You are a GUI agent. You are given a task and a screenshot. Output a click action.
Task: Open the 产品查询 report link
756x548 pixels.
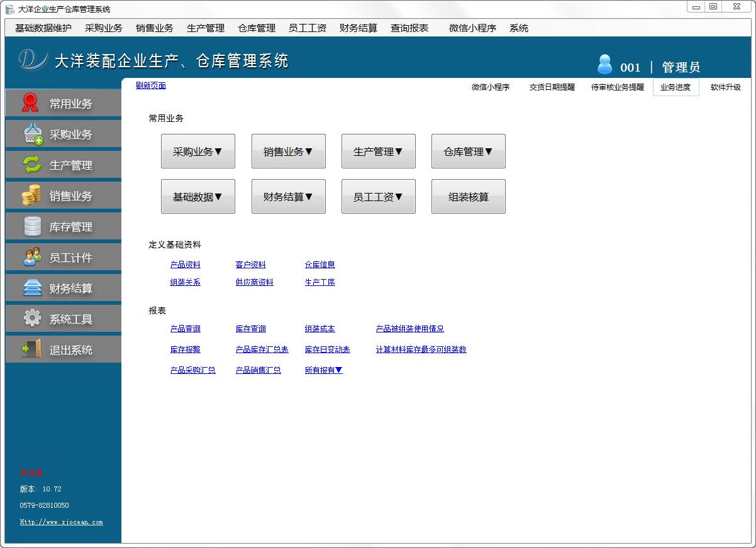click(186, 329)
